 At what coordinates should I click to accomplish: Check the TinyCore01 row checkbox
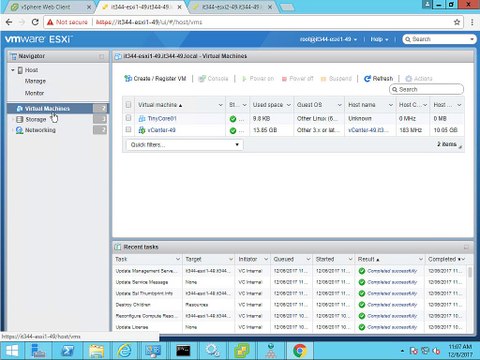128,118
